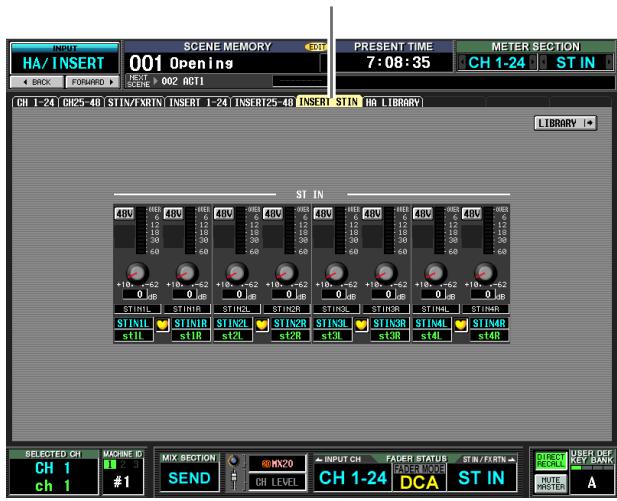Screen dimensions: 617x501
Task: Select CH 1-24 input fader status
Action: (353, 478)
